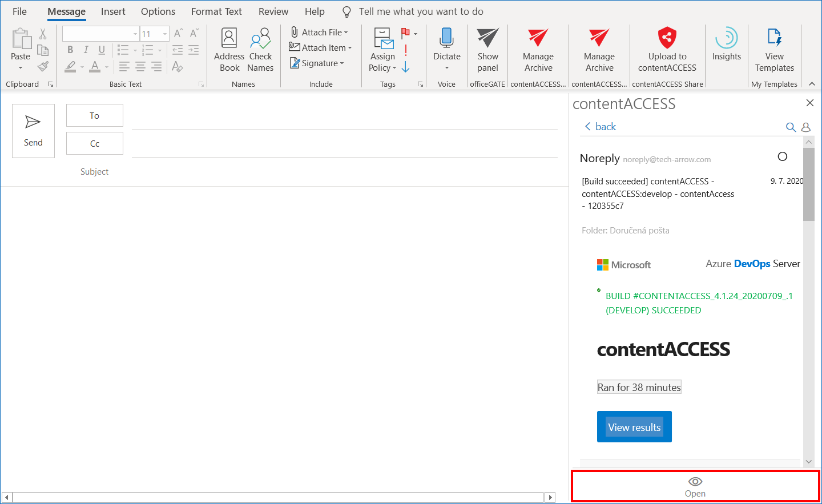Click the View results button
This screenshot has width=822, height=504.
coord(634,427)
